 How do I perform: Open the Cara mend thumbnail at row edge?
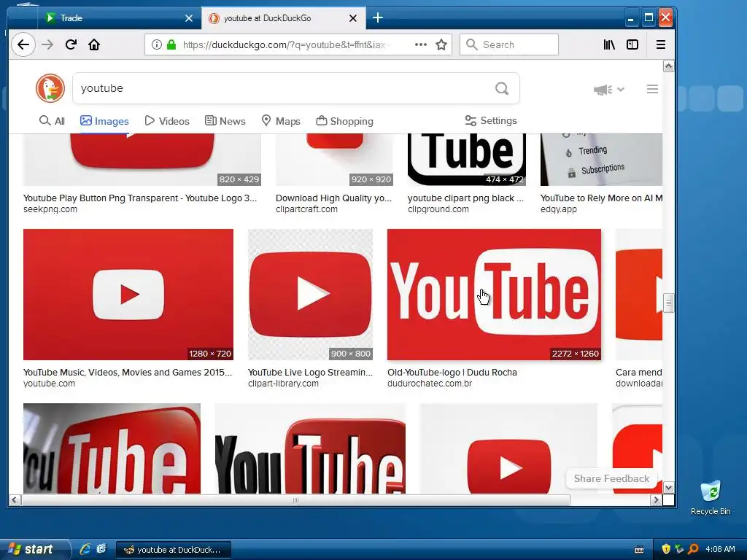coord(639,295)
